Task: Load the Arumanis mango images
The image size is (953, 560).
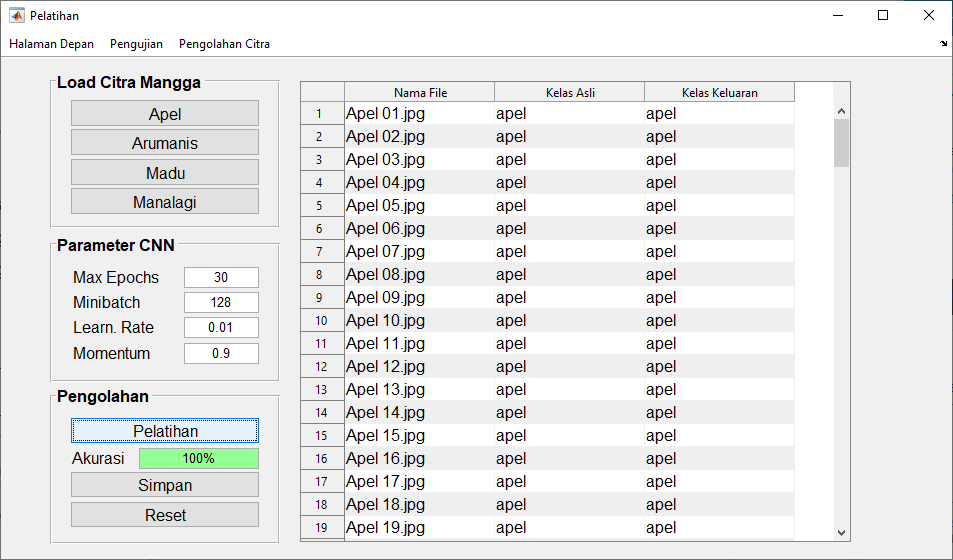Action: tap(165, 143)
